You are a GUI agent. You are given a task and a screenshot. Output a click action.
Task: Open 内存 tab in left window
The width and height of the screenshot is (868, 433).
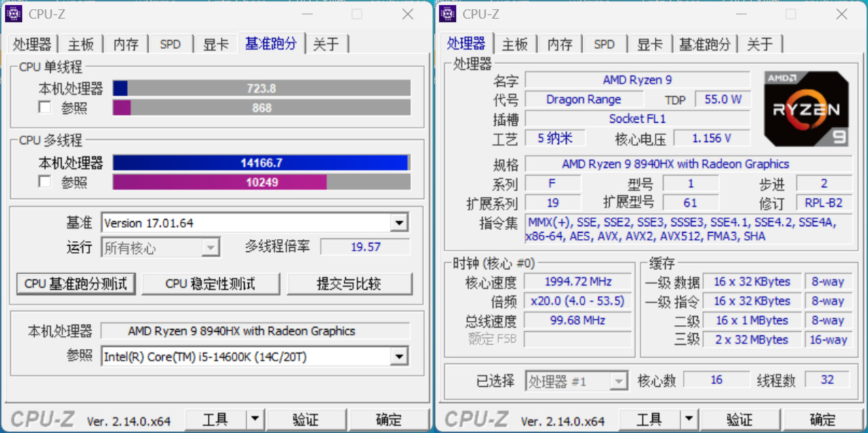point(126,44)
